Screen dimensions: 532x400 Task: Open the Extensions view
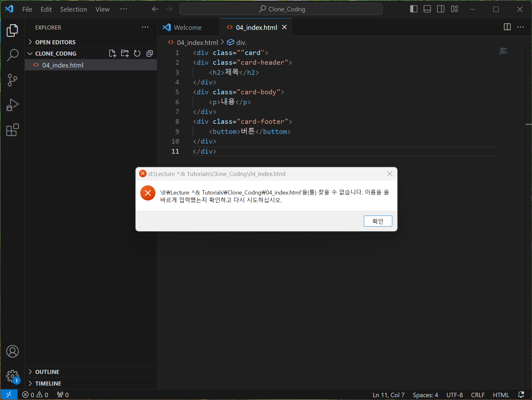[12, 130]
